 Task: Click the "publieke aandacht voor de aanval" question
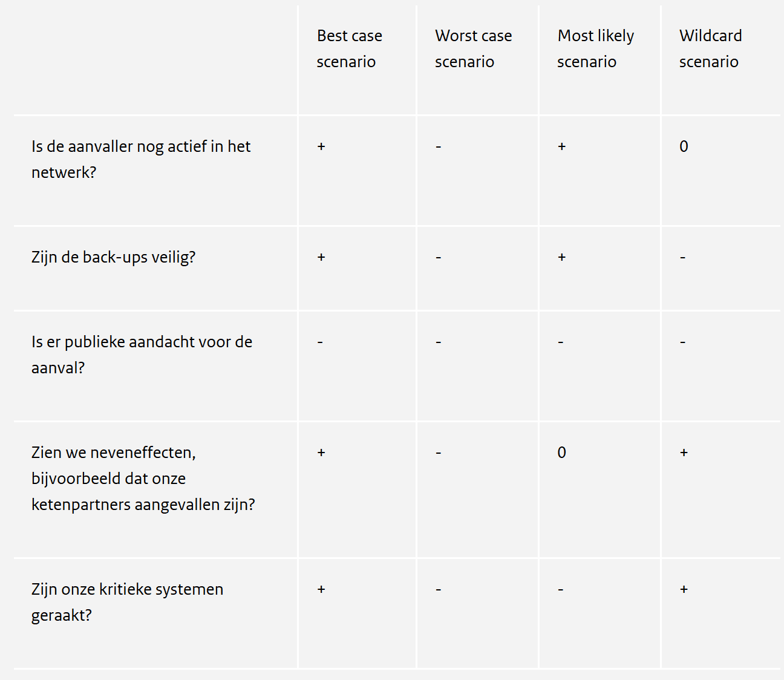coord(142,355)
